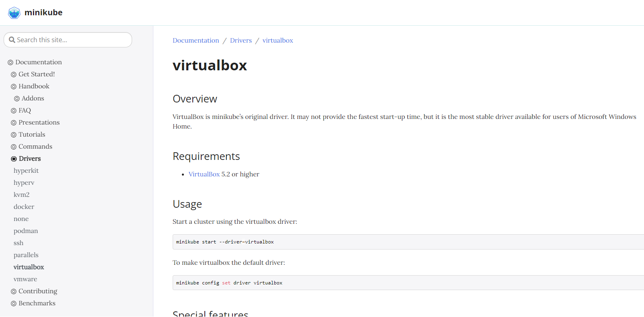Click the virtualbox page heading
644x317 pixels.
(x=210, y=65)
